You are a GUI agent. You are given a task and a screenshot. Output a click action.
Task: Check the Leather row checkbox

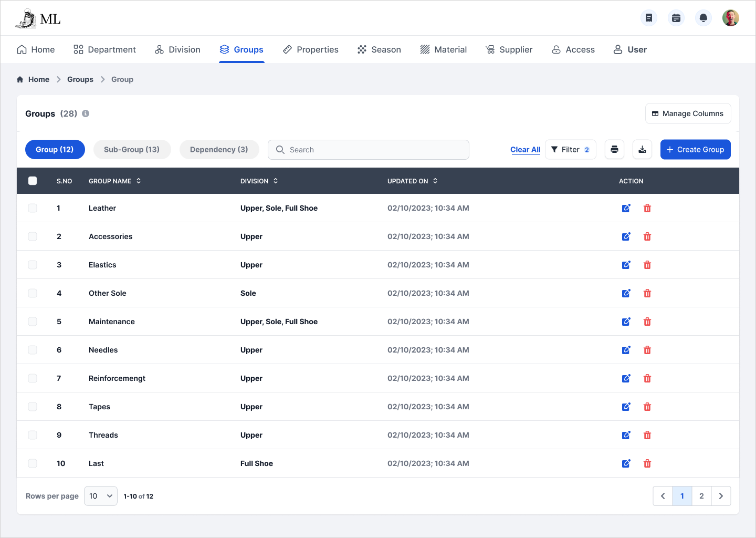[x=33, y=208]
